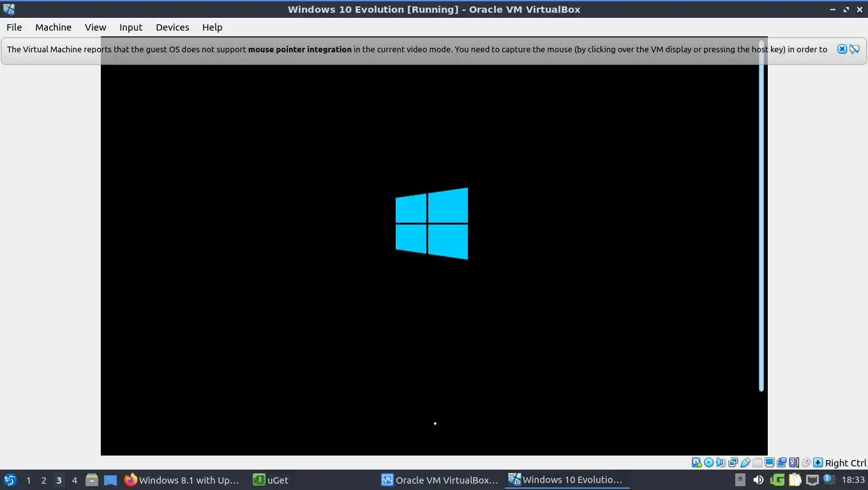Open the Input menu
868x490 pixels.
131,27
